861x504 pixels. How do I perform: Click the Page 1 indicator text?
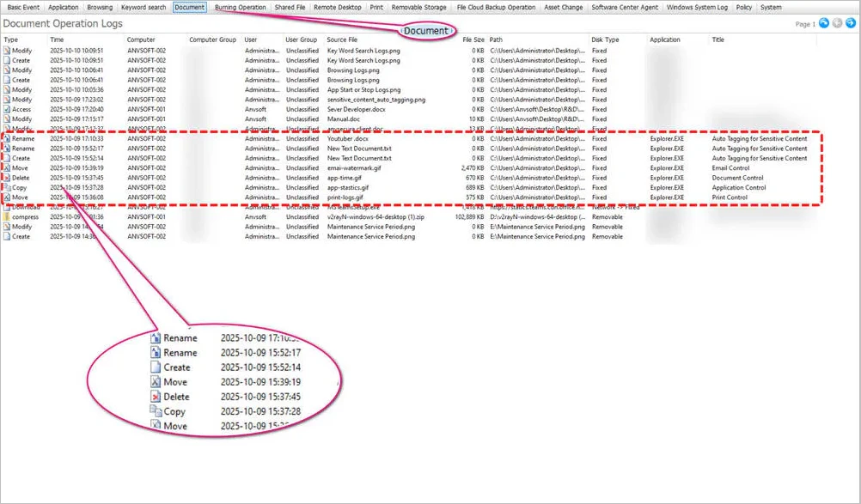[x=805, y=24]
